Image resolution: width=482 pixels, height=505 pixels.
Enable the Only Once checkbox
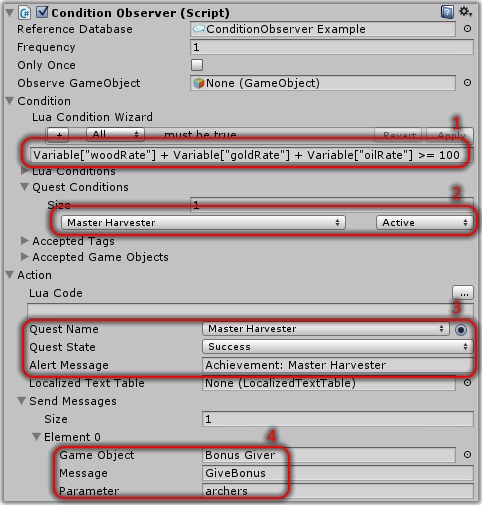pyautogui.click(x=197, y=65)
